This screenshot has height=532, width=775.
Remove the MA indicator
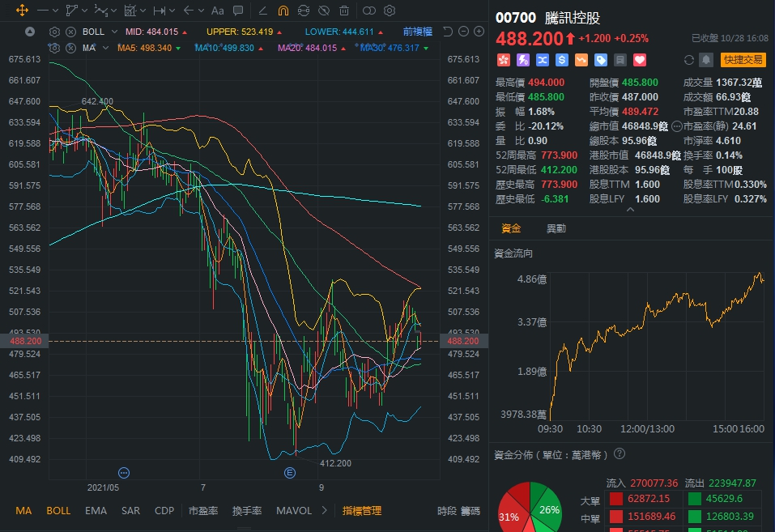tap(71, 48)
